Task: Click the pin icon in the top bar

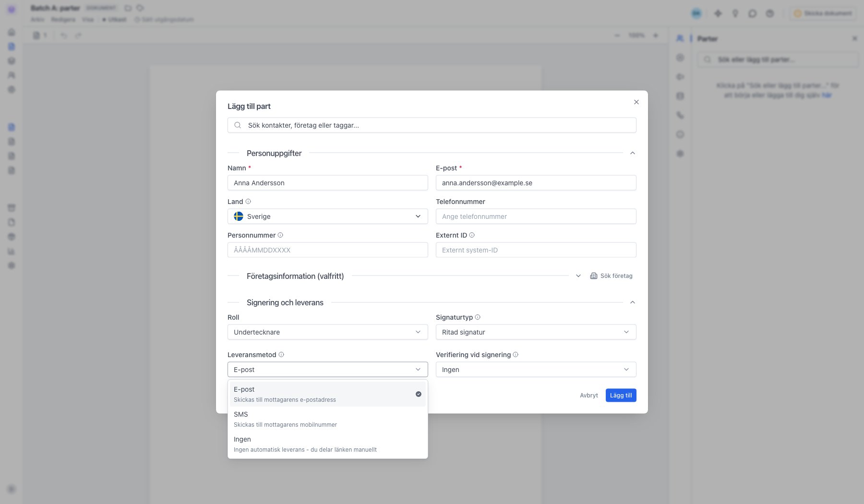Action: point(735,13)
